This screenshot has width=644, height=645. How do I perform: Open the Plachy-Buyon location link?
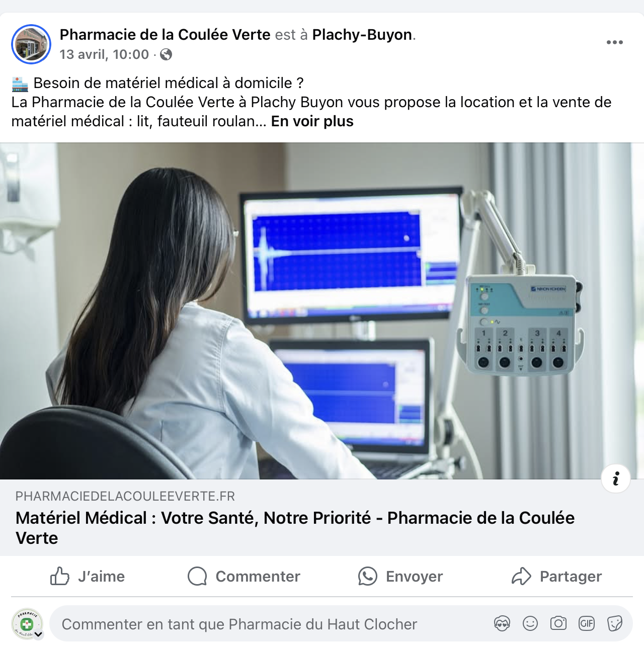pos(362,35)
